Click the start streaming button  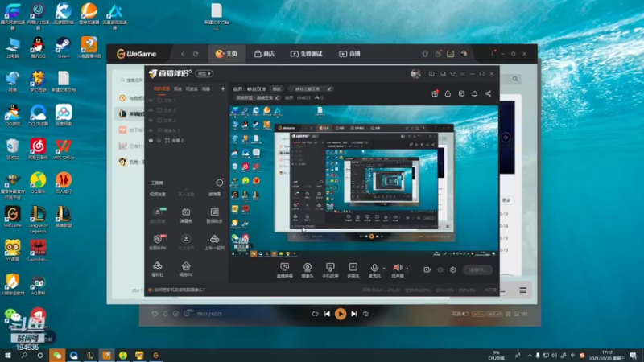(x=477, y=269)
